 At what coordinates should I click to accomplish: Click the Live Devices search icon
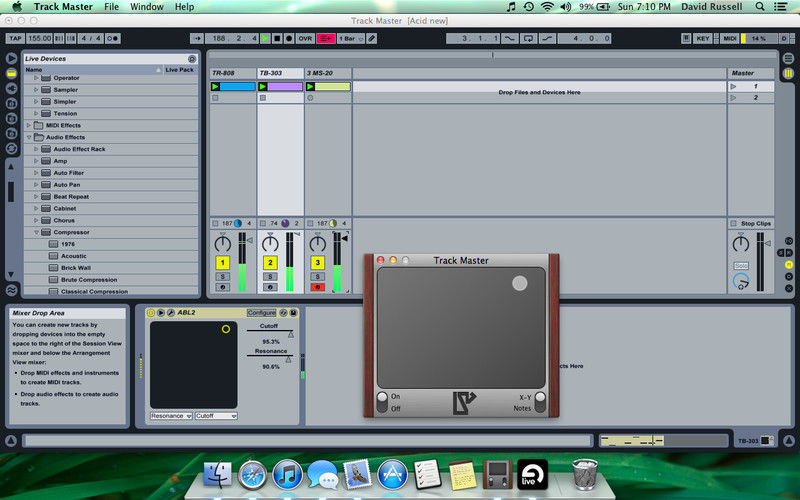[192, 59]
